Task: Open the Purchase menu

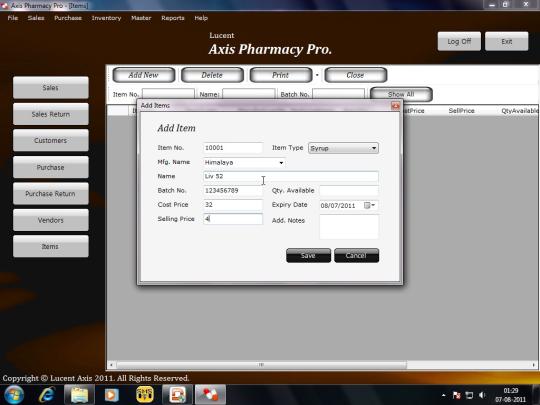Action: (68, 18)
